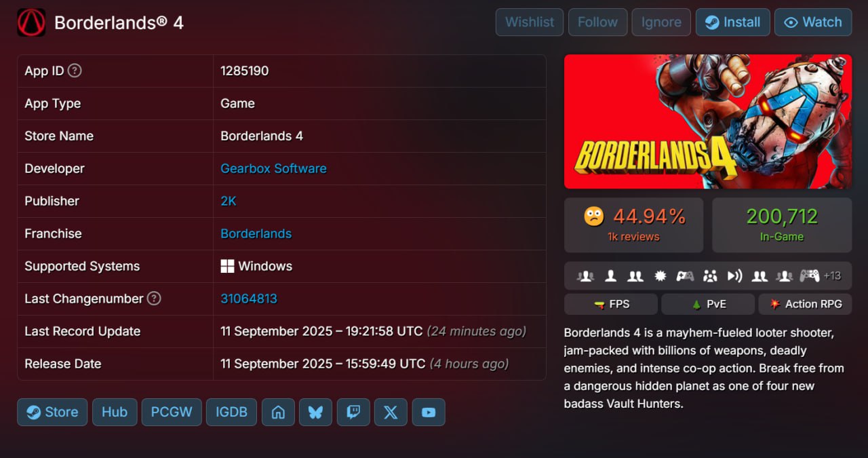Viewport: 868px width, 458px height.
Task: Open the Gearbox Software developer link
Action: coord(273,168)
